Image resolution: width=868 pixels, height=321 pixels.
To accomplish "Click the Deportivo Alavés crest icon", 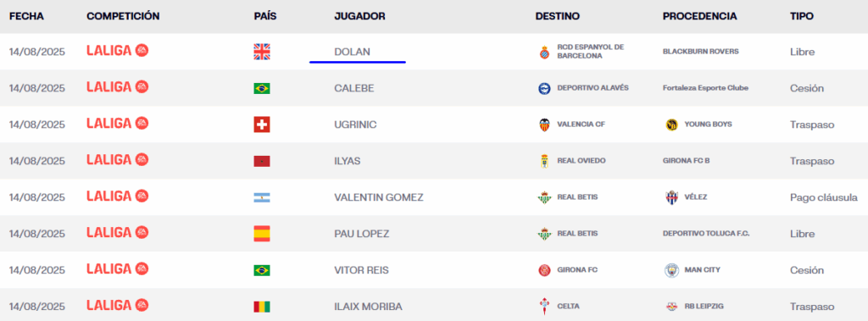I will point(545,89).
